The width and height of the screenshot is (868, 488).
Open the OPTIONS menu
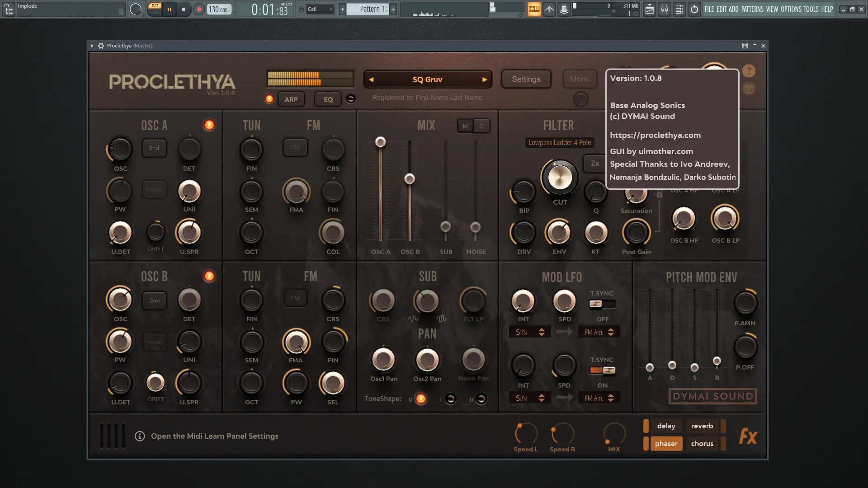coord(791,9)
